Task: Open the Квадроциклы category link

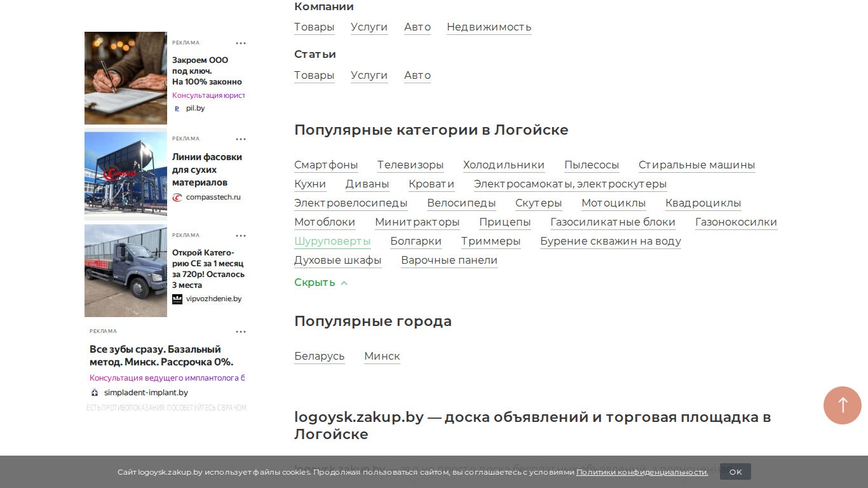Action: (703, 203)
